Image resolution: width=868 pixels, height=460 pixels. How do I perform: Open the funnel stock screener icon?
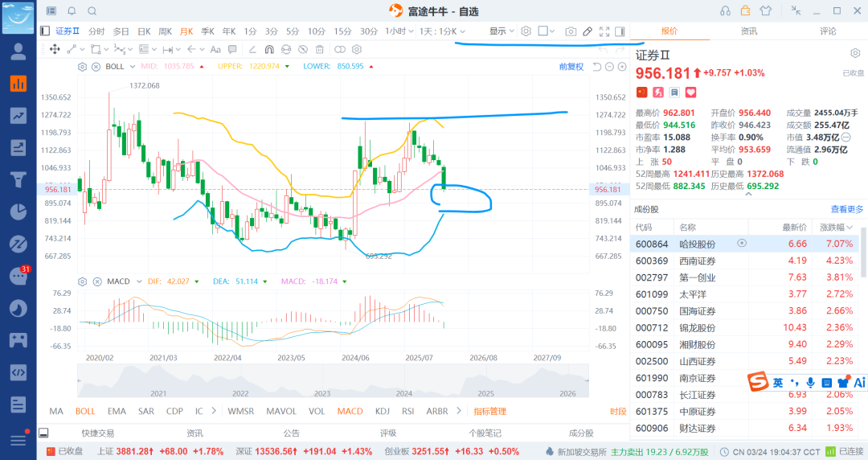(18, 179)
